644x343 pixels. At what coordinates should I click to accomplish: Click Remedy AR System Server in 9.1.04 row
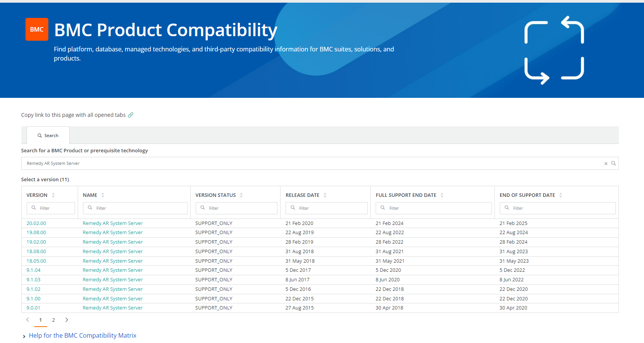point(113,270)
